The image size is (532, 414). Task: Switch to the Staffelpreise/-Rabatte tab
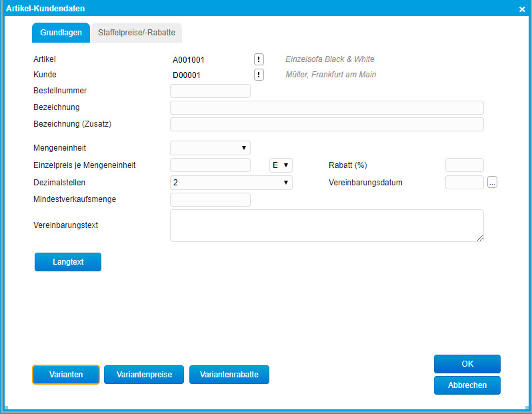tap(136, 33)
